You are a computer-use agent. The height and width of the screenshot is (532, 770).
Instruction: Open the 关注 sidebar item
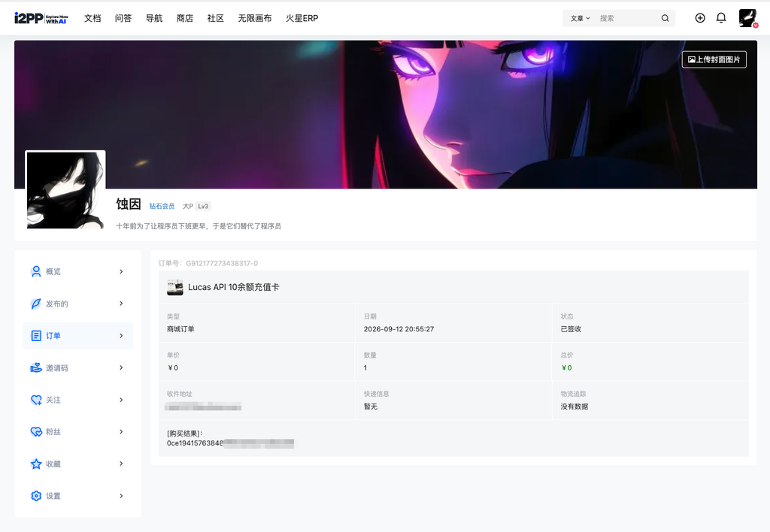[78, 400]
